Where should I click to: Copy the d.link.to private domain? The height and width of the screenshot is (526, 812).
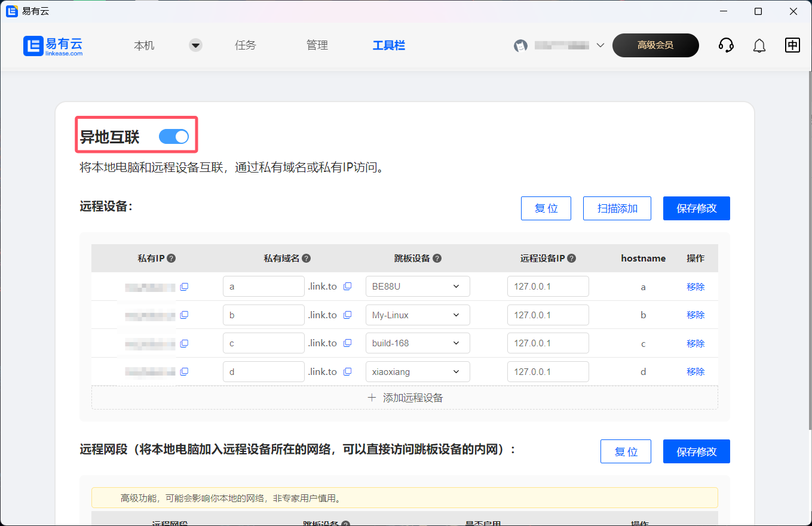pyautogui.click(x=347, y=372)
